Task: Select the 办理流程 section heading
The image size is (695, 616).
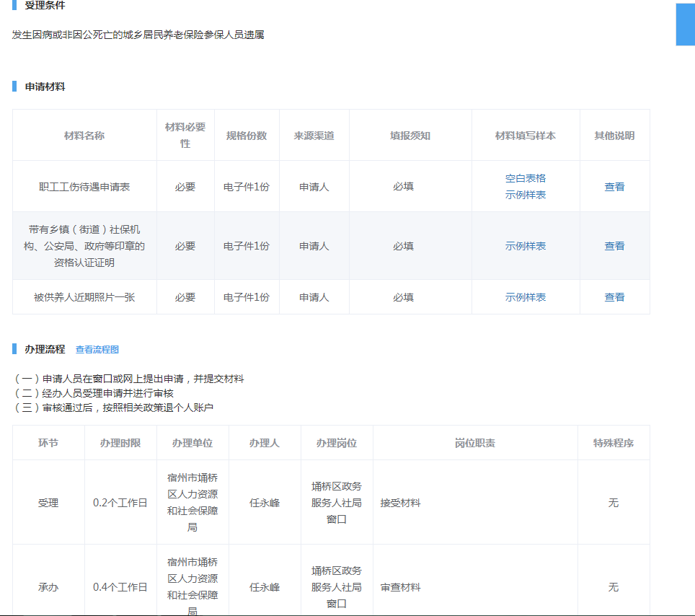Action: pyautogui.click(x=45, y=349)
